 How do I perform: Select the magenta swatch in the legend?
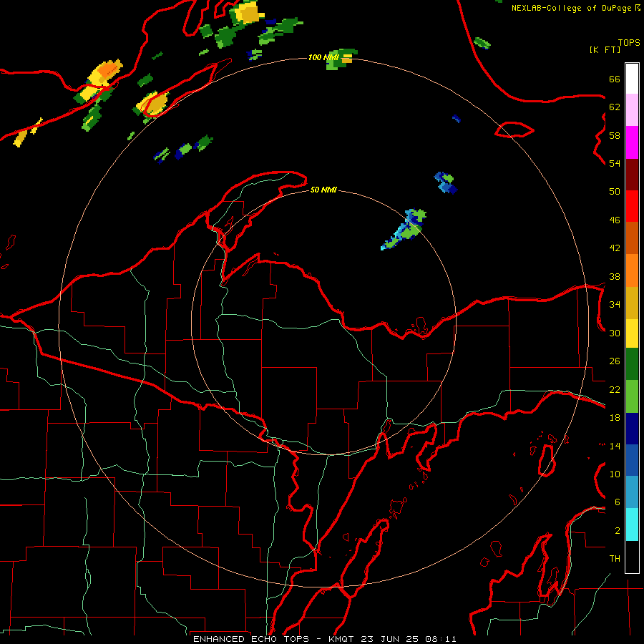pyautogui.click(x=632, y=142)
